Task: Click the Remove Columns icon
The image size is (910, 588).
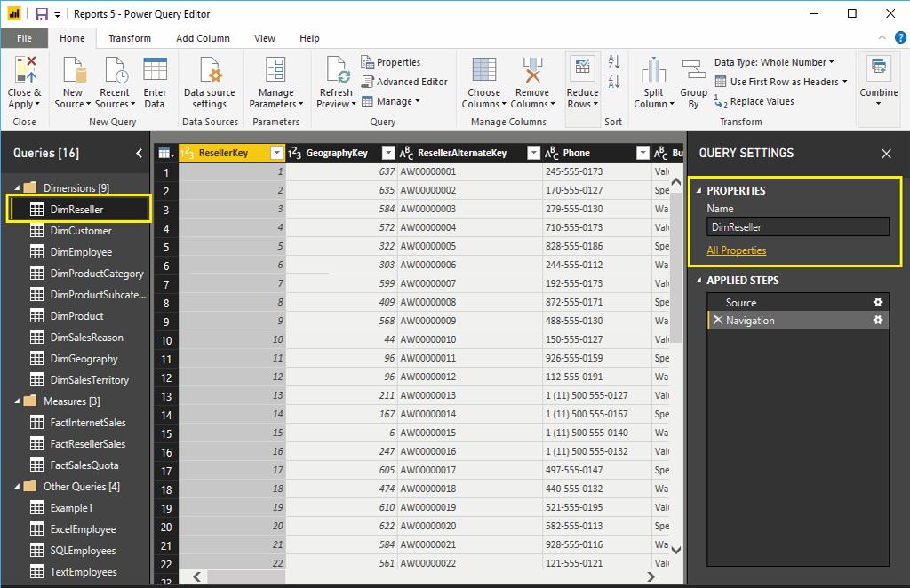Action: [531, 71]
